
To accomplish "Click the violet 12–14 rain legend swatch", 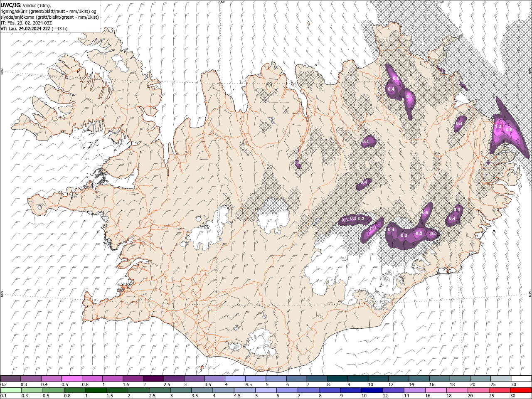I will coord(393,390).
